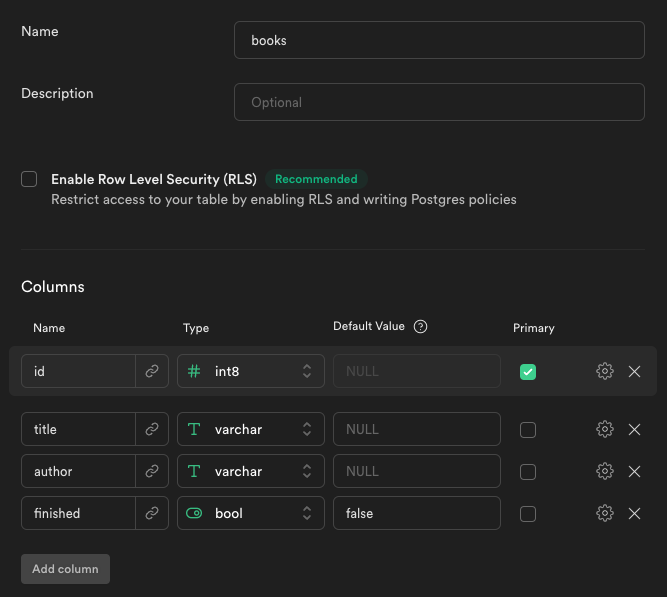Open settings gear for id column

coord(604,371)
